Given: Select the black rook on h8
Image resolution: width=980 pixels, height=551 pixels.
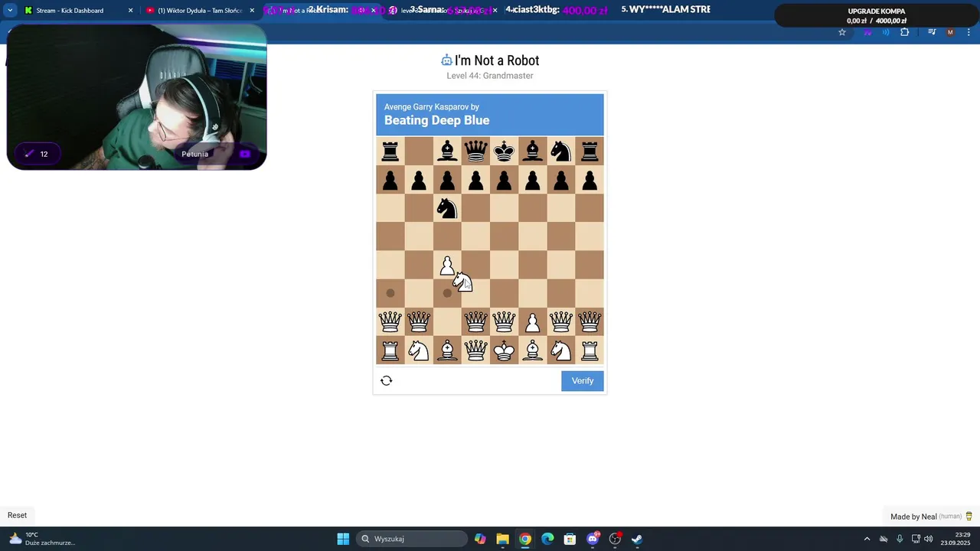Looking at the screenshot, I should [590, 152].
